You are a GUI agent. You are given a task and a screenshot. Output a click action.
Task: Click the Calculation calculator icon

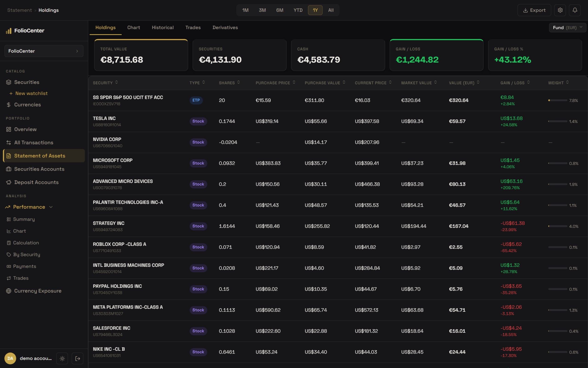point(9,243)
